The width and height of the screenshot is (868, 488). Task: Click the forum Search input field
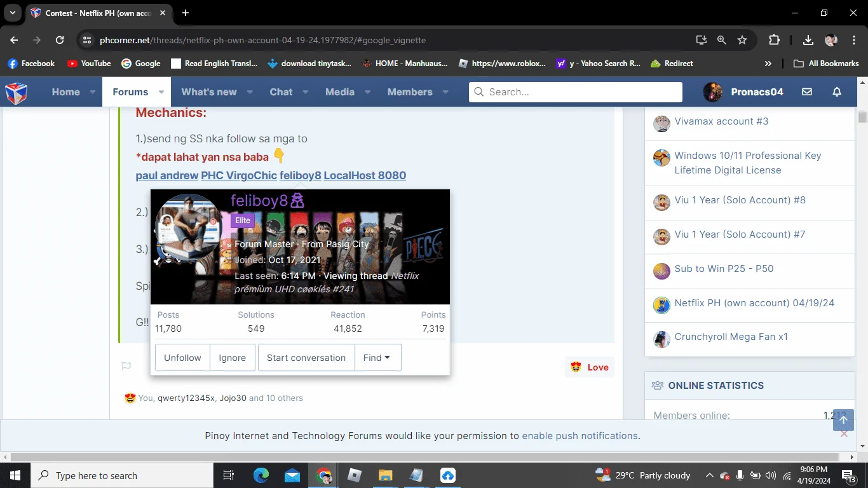[x=576, y=92]
